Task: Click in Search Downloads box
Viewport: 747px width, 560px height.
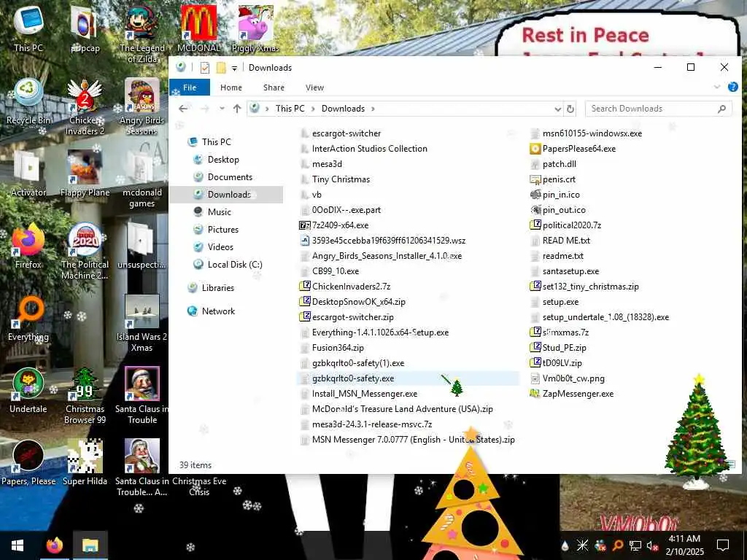Action: [x=659, y=109]
